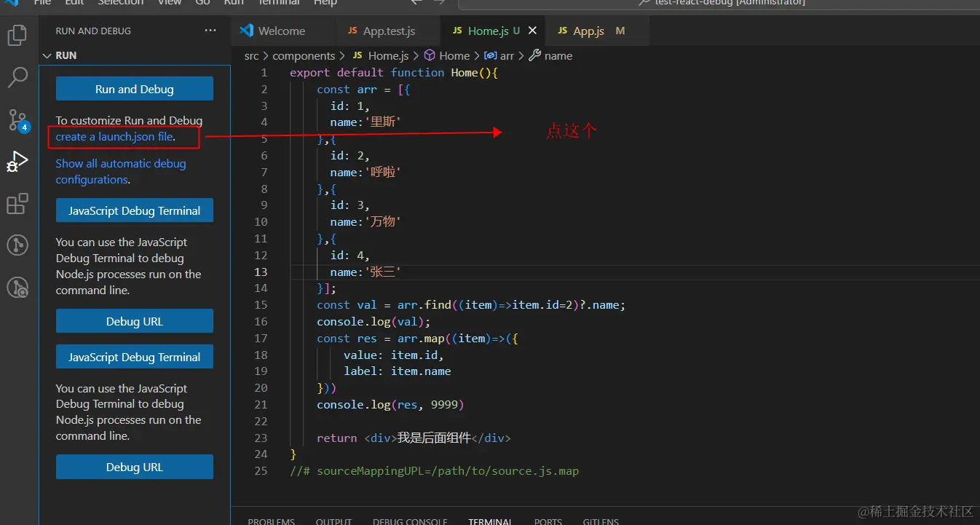
Task: Click the code 'export default function Home(){'
Action: [394, 73]
